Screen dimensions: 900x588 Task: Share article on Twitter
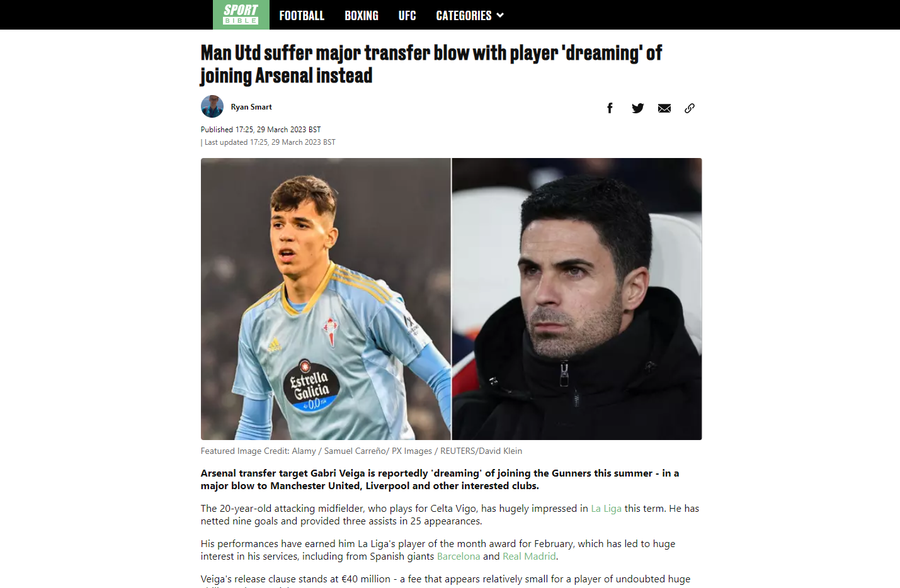click(x=637, y=108)
